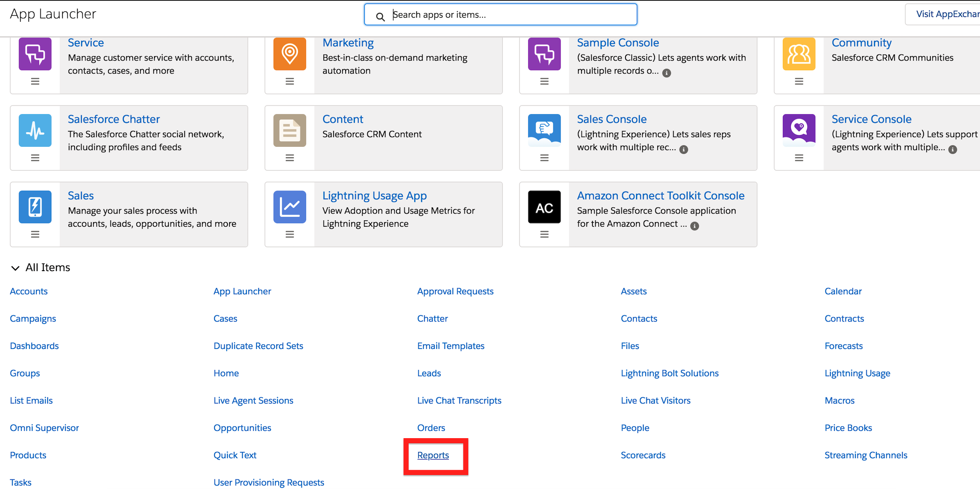Viewport: 980px width, 489px height.
Task: Open the Marketing orange location icon
Action: (x=290, y=54)
